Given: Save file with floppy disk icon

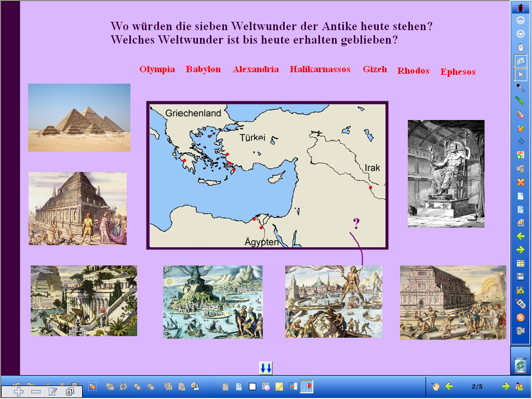Looking at the screenshot, I should point(521,277).
